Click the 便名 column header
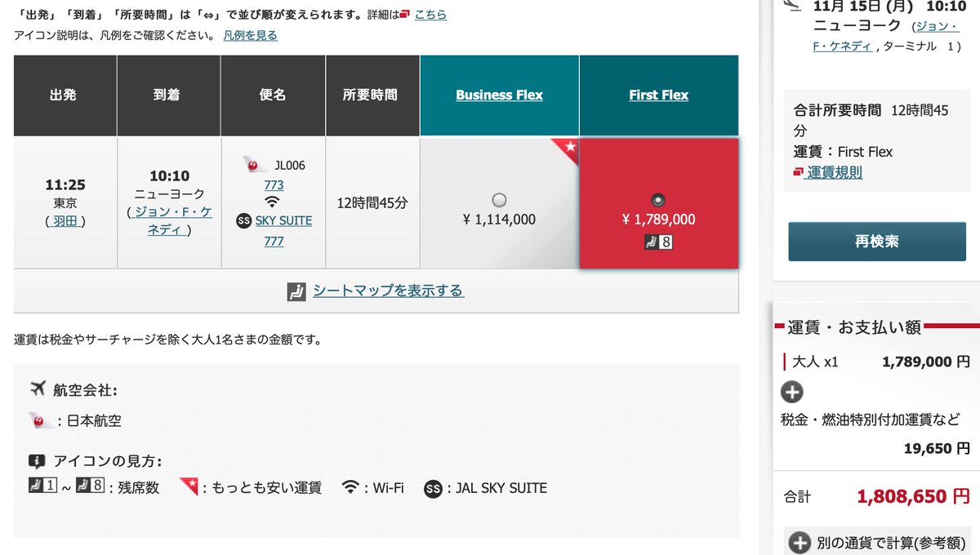Image resolution: width=980 pixels, height=555 pixels. point(274,95)
